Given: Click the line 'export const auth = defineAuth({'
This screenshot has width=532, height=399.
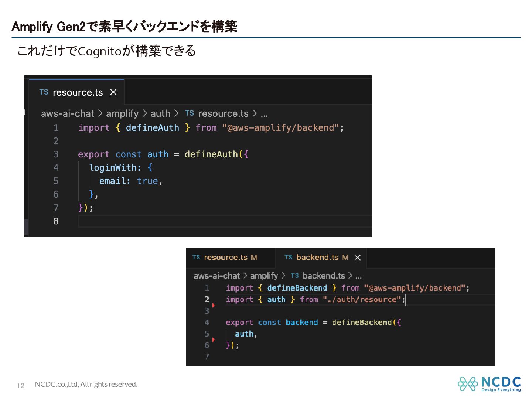Looking at the screenshot, I should click(x=163, y=154).
